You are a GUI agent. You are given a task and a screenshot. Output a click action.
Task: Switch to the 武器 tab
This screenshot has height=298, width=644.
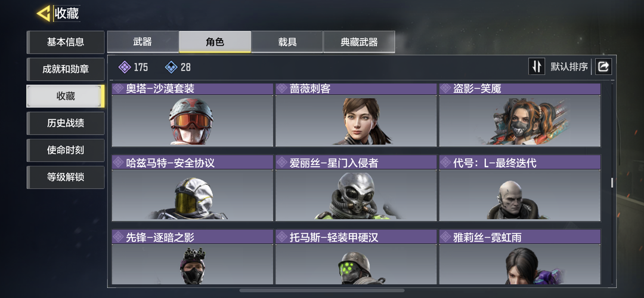(x=143, y=42)
